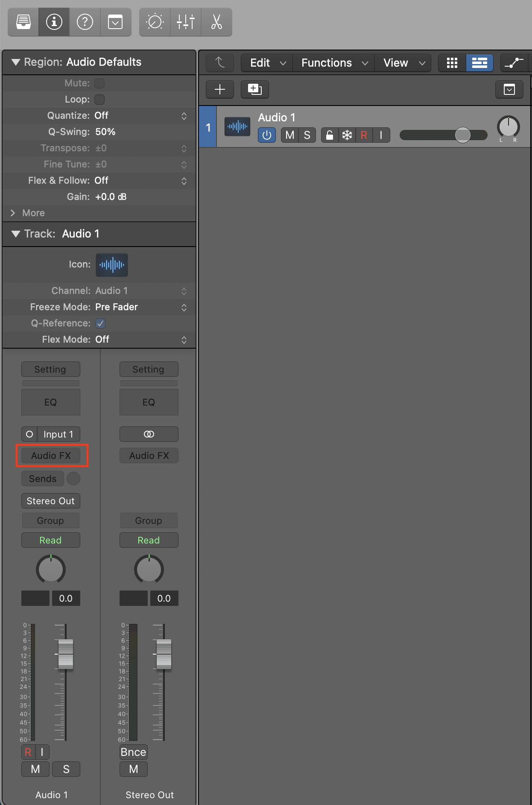Open the Channel Audio 1 popup
This screenshot has height=805, width=532.
(141, 291)
